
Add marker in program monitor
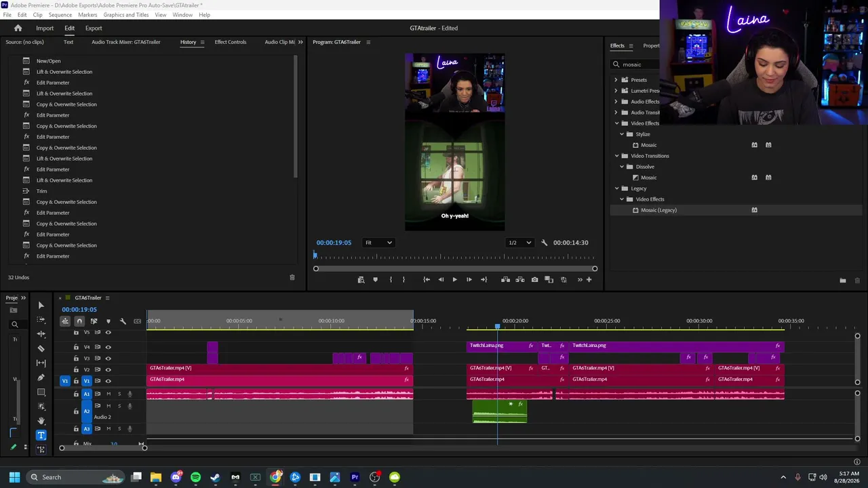click(x=375, y=280)
